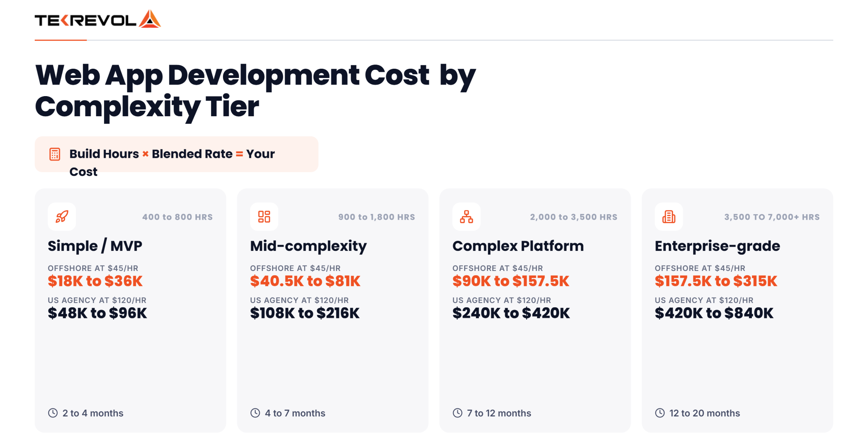
Task: Click the clock icon beside 2 to 4 months
Action: tap(53, 413)
